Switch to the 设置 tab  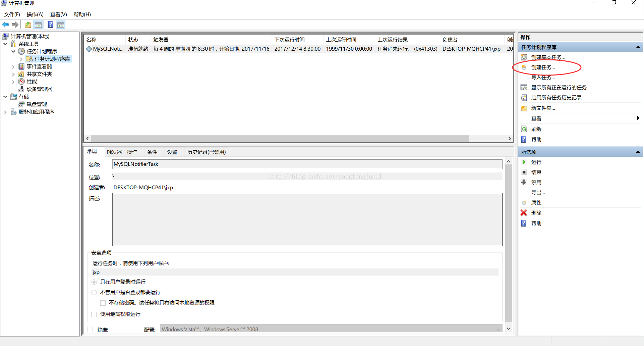click(172, 152)
